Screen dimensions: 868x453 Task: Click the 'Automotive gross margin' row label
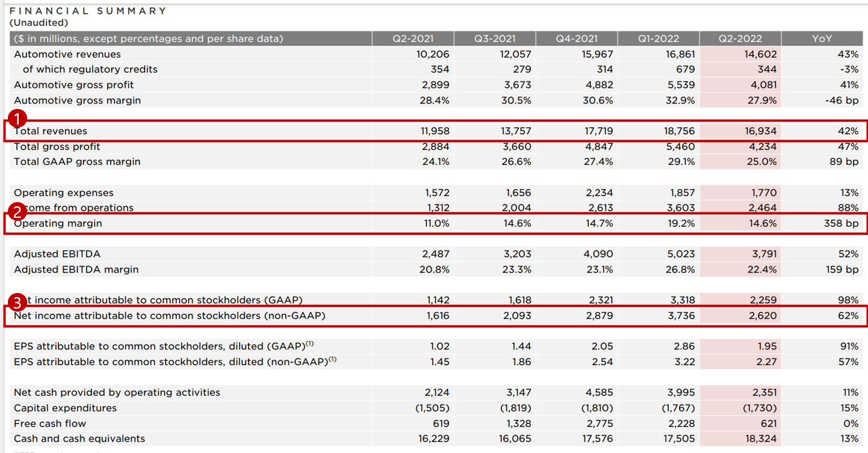(78, 100)
